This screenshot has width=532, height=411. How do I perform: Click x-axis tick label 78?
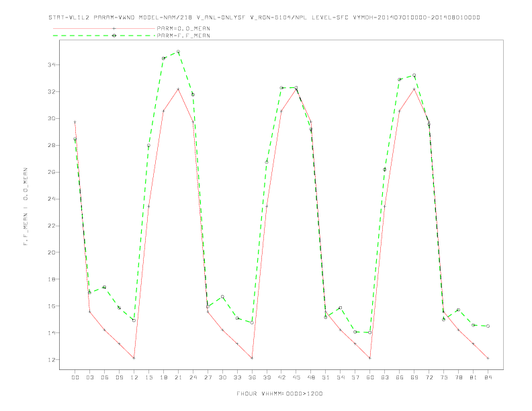coord(458,377)
